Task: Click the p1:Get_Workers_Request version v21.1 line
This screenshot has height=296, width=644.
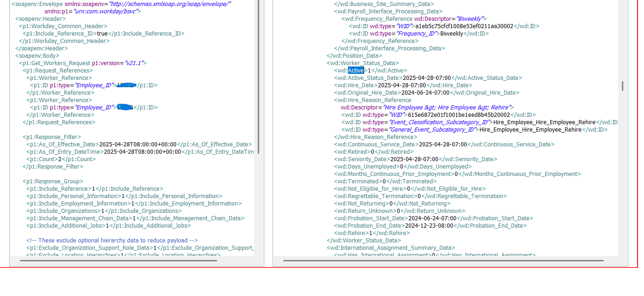Action: (x=83, y=63)
